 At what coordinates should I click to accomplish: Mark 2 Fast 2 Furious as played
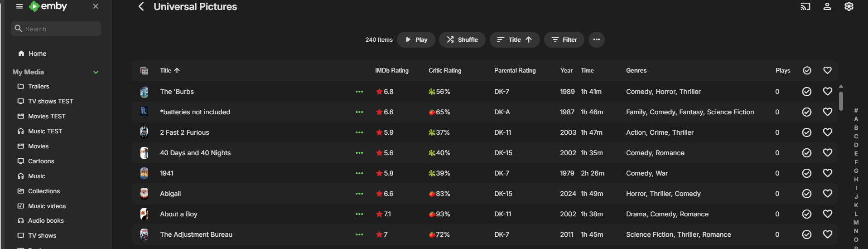(x=807, y=132)
